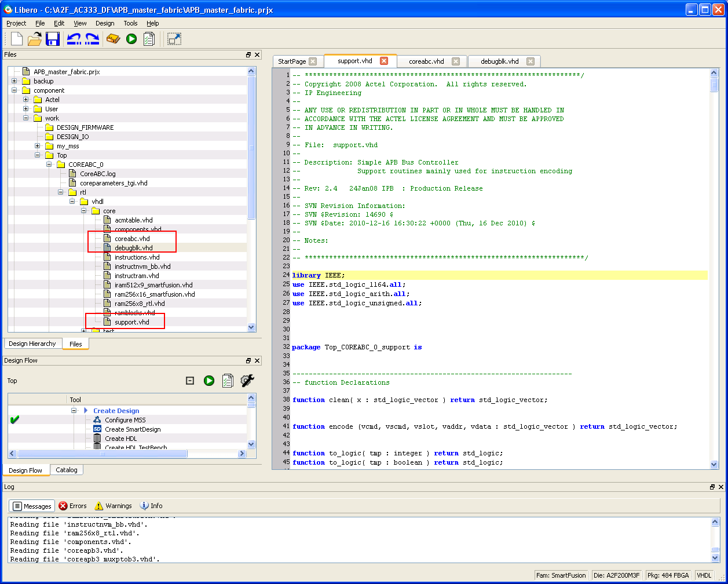Open the Design menu
The image size is (728, 584).
(105, 23)
